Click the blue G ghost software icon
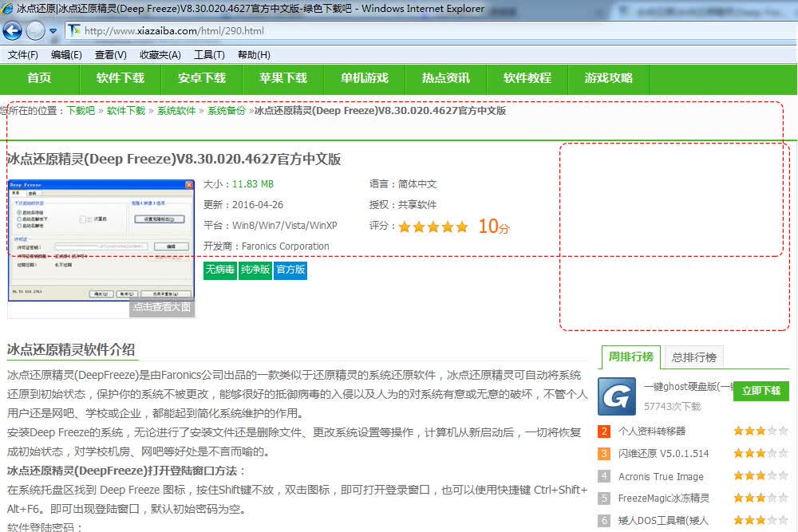Image resolution: width=798 pixels, height=532 pixels. (x=617, y=396)
